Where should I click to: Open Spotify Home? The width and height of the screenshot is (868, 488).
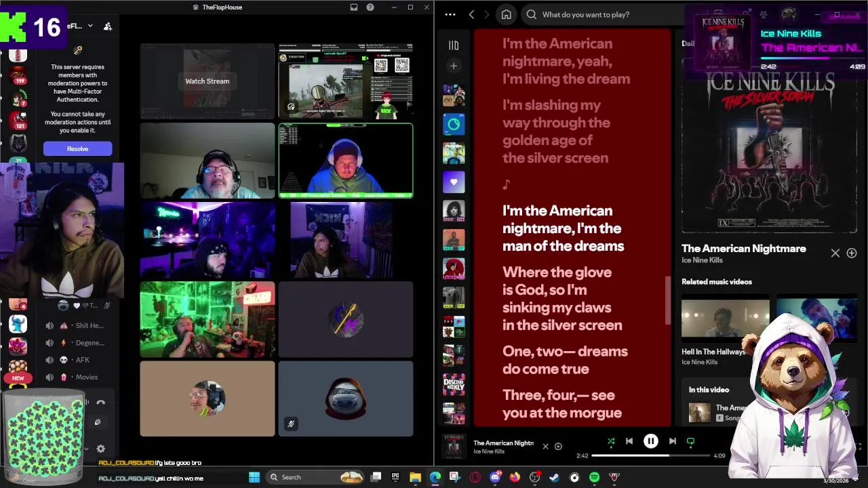pyautogui.click(x=506, y=14)
